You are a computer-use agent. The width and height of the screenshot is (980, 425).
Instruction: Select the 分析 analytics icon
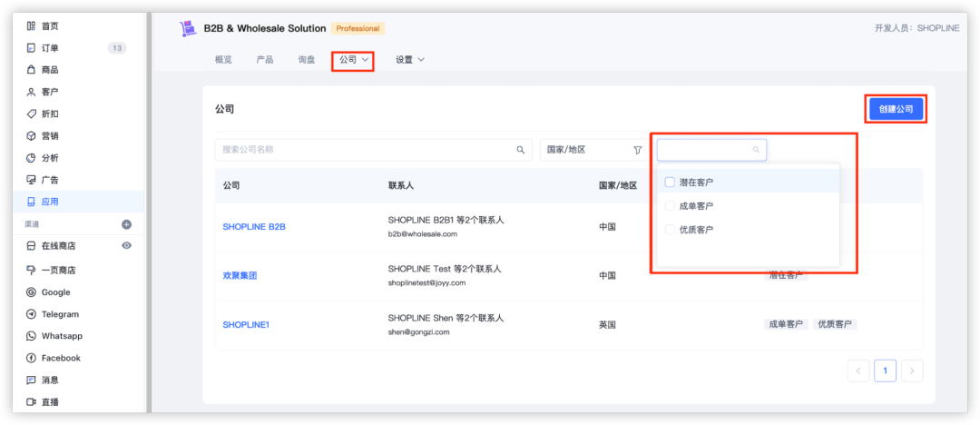point(31,158)
